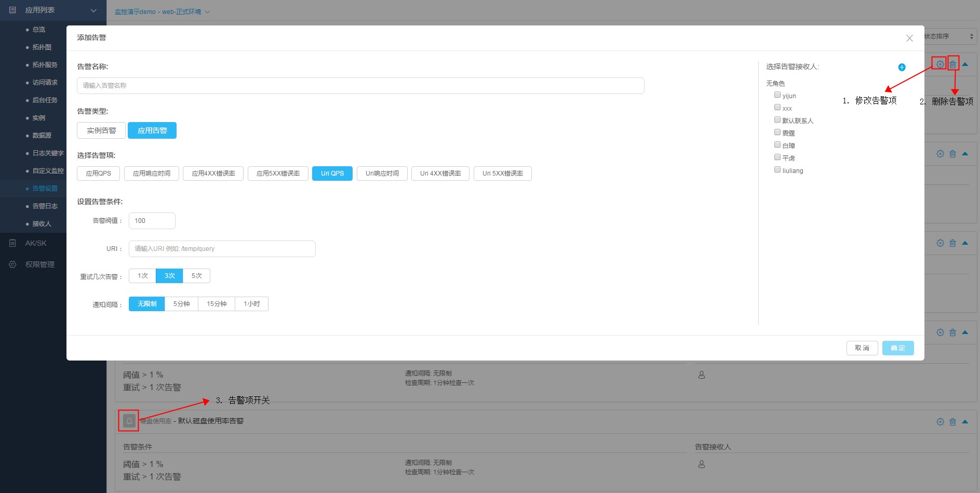Focus the 告警名称 input field
This screenshot has height=493, width=980.
(360, 86)
